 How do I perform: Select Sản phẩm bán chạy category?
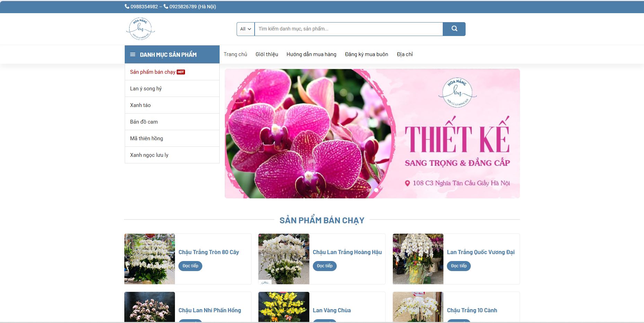point(172,72)
